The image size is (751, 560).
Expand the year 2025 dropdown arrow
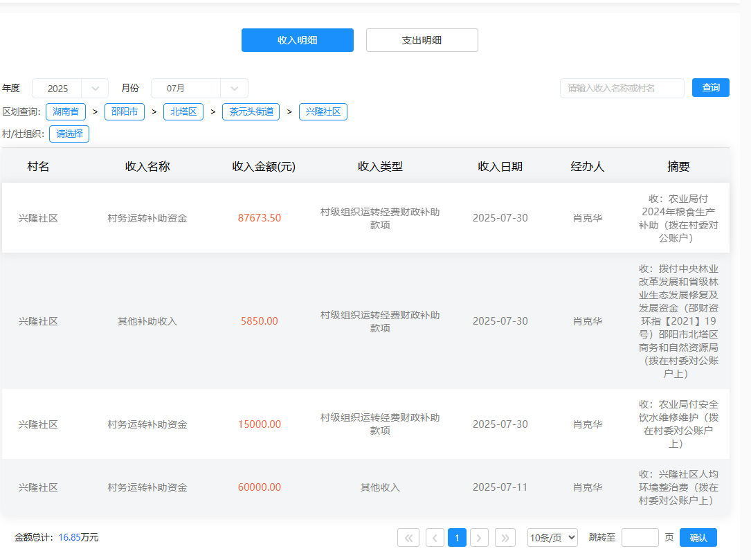click(96, 89)
